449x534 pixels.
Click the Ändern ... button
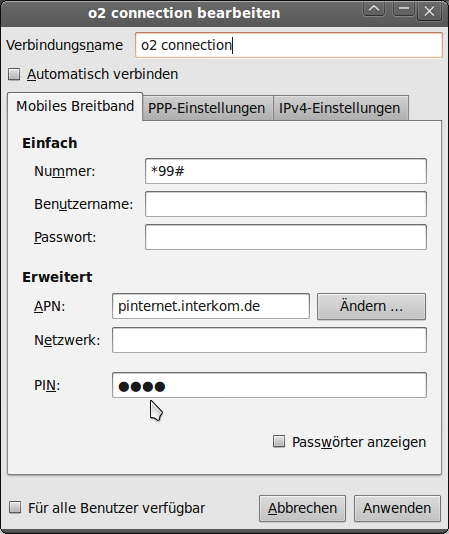point(371,306)
